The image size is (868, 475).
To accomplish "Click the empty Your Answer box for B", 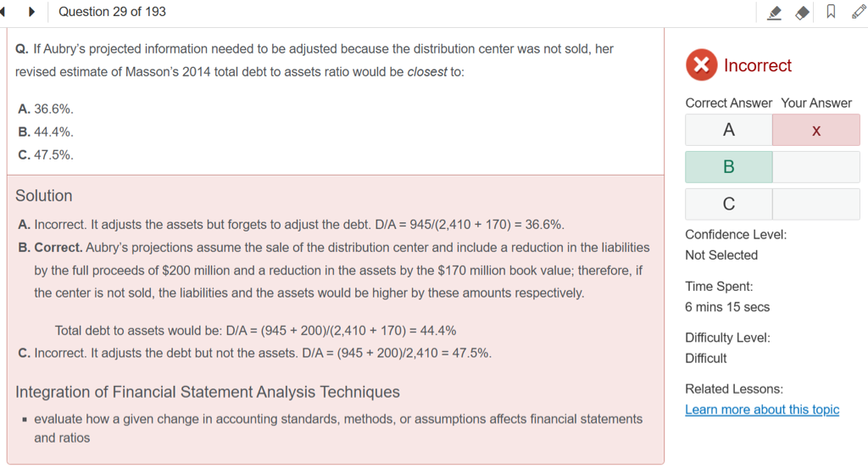I will [815, 167].
